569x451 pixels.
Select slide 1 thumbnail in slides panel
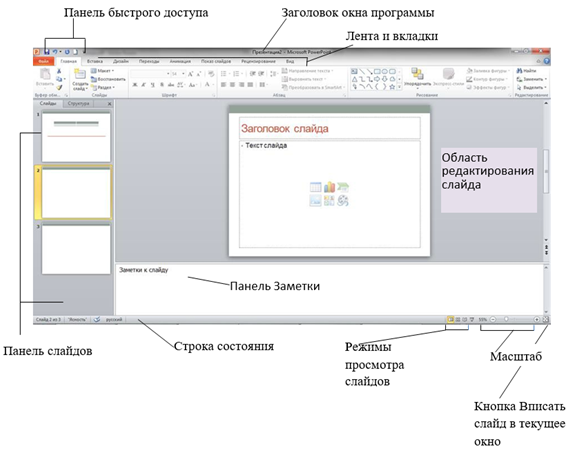76,137
